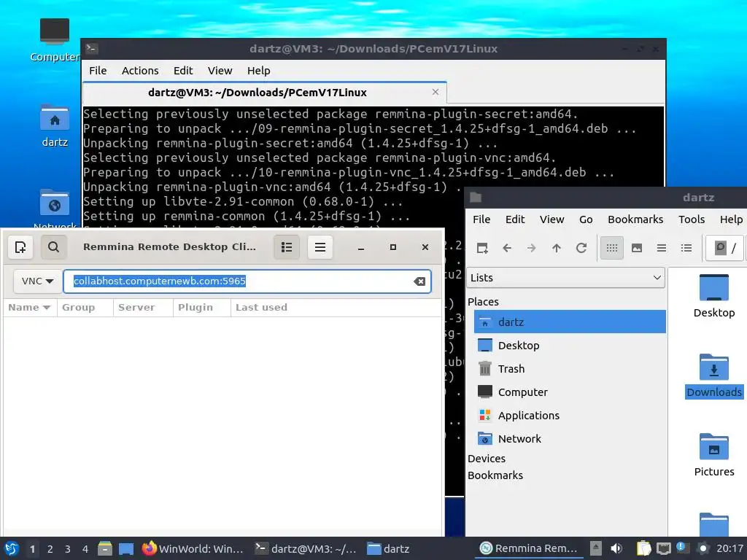Screen dimensions: 747x560
Task: Click the Last used column header
Action: coord(336,308)
